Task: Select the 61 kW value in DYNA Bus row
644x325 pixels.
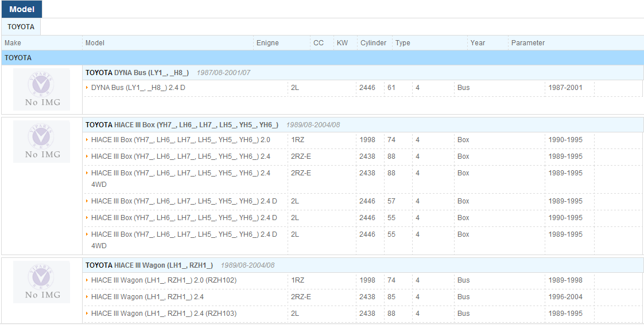Action: click(x=391, y=87)
